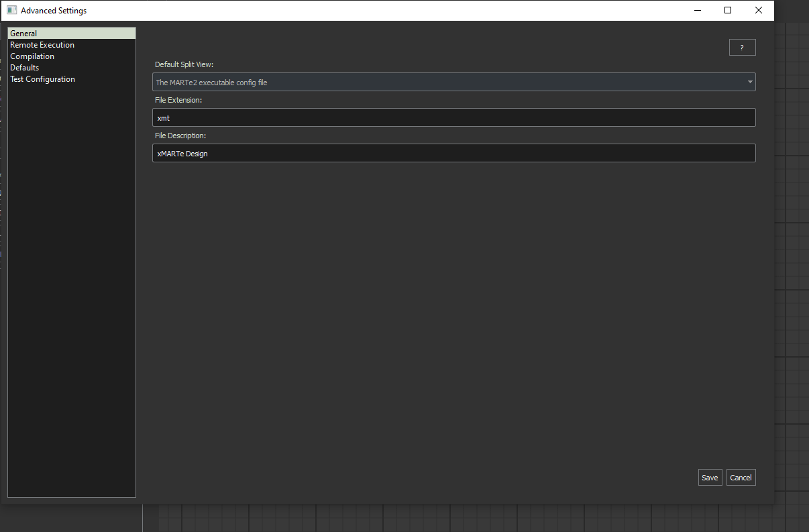Viewport: 809px width, 532px height.
Task: Expand the dropdown arrow for split view
Action: 749,83
